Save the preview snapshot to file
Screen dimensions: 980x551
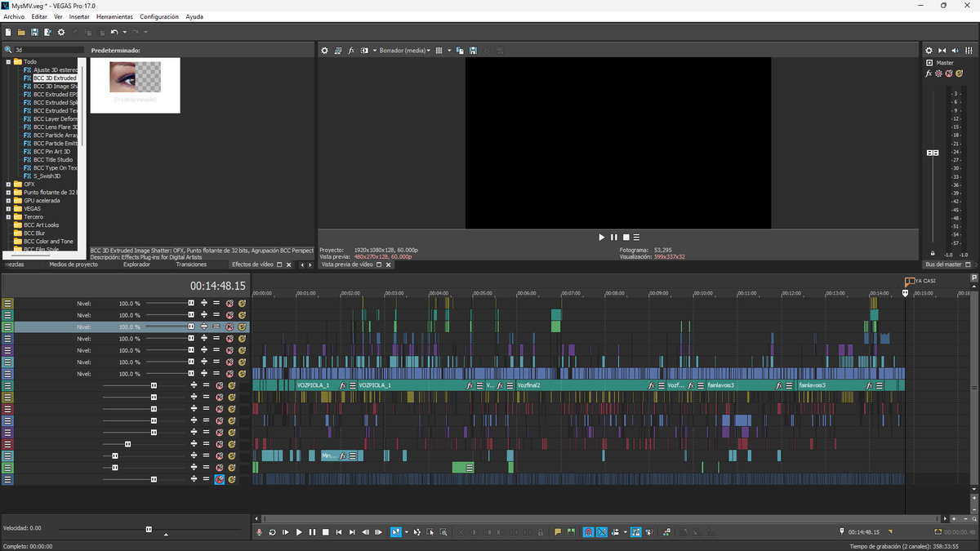[x=473, y=51]
